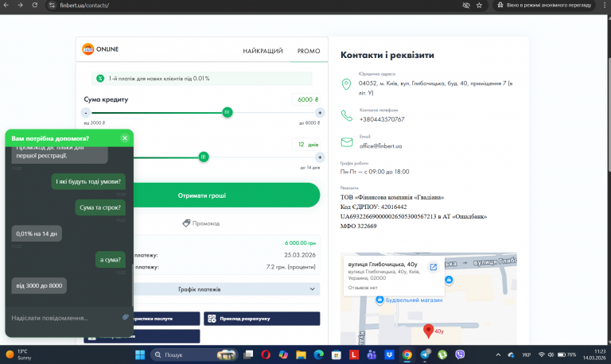
Task: Click the 6000 ₴ amount field
Action: 306,99
